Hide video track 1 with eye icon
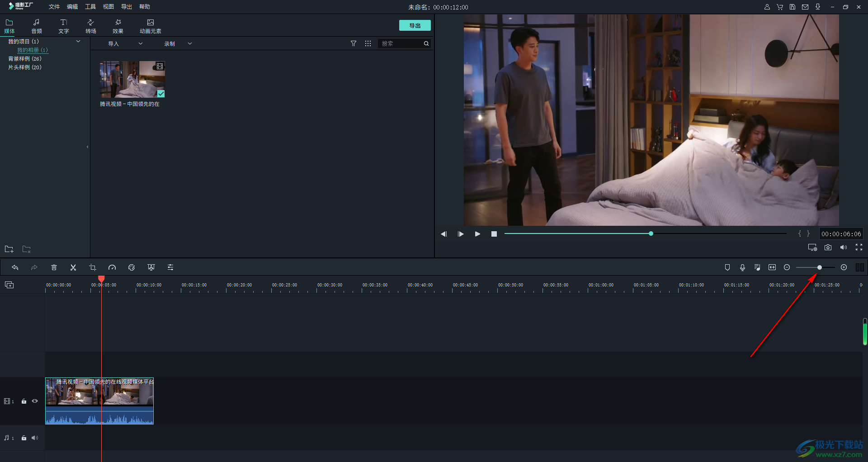Image resolution: width=868 pixels, height=462 pixels. [x=35, y=401]
